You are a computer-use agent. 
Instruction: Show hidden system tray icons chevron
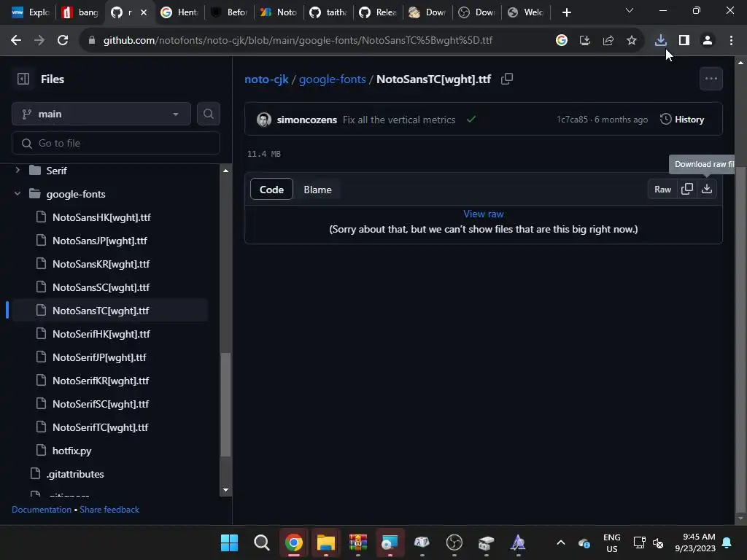pyautogui.click(x=561, y=542)
